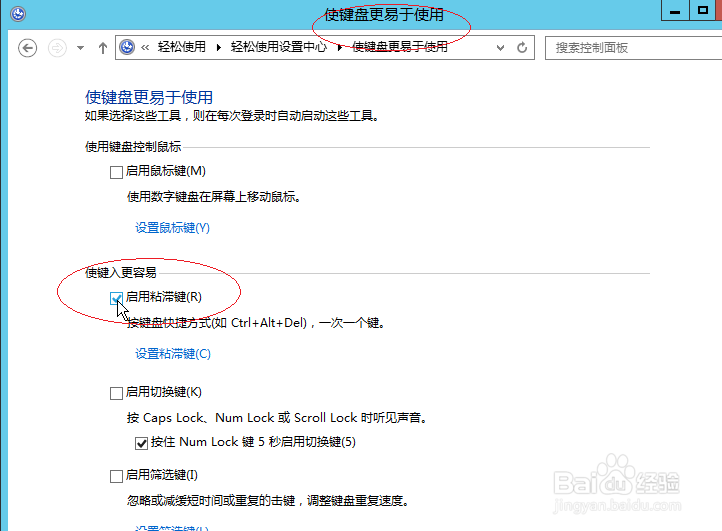Click the Forward navigation arrow
Screen dimensions: 722x531
tap(57, 48)
